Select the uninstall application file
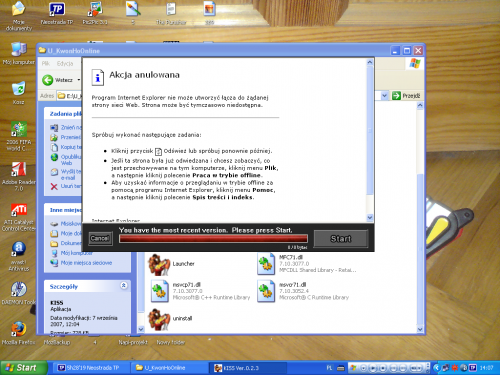 [x=170, y=318]
